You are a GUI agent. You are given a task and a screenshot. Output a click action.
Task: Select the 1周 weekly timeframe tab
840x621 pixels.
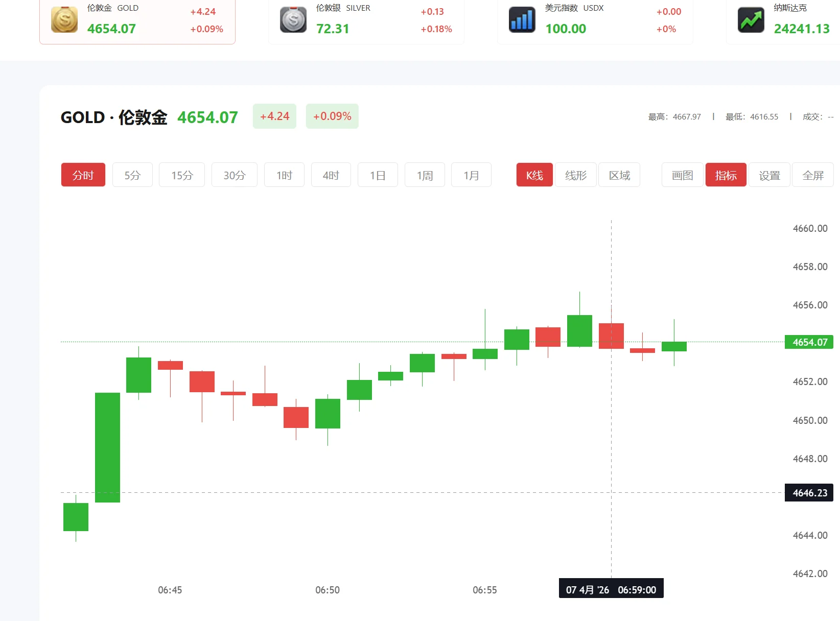tap(424, 175)
